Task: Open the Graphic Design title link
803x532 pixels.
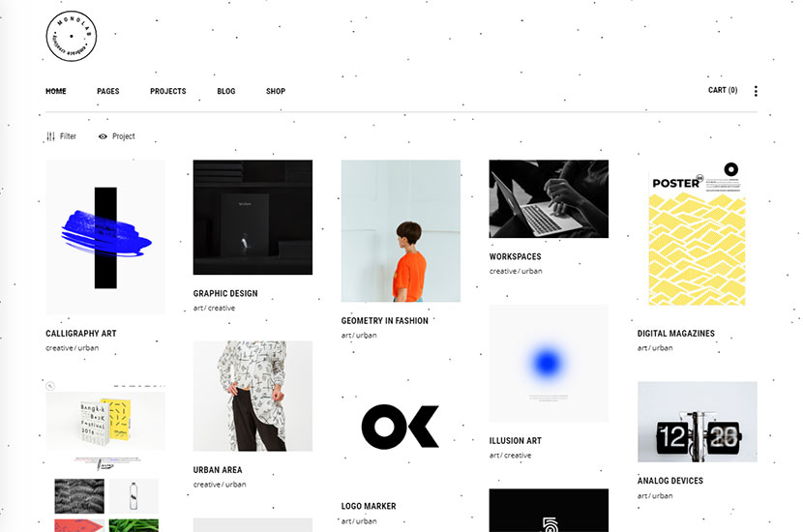Action: [225, 293]
